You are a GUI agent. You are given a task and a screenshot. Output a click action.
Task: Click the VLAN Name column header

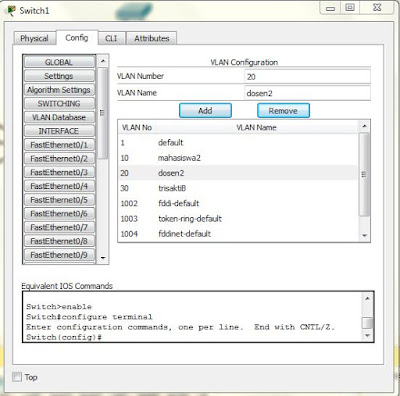(x=256, y=127)
